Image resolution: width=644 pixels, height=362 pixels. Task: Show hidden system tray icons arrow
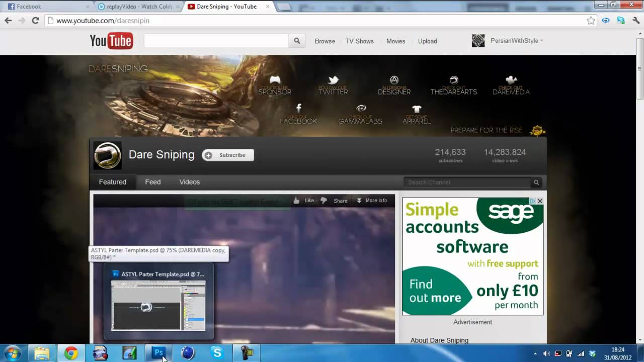(535, 353)
